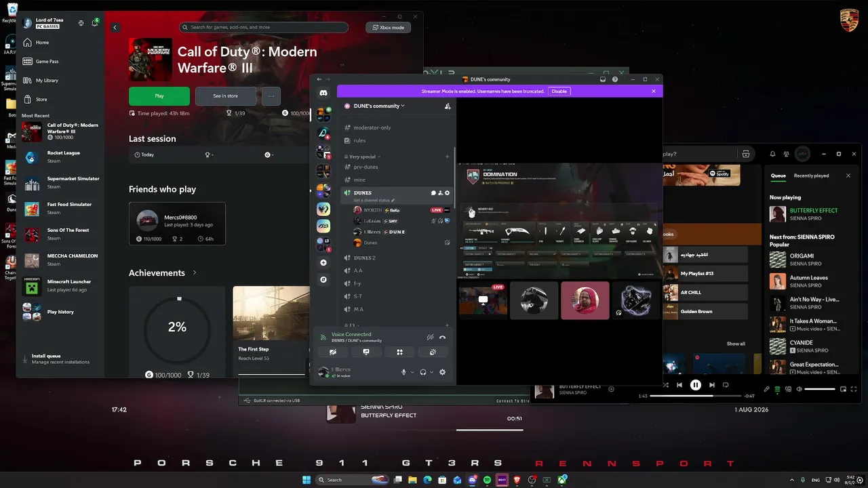Open the Discord soundboard button

pyautogui.click(x=433, y=352)
